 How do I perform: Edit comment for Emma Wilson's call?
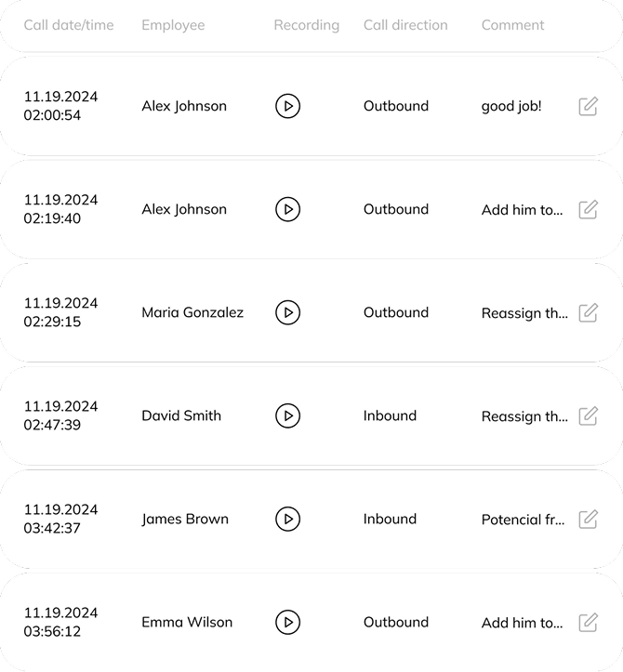pyautogui.click(x=589, y=623)
